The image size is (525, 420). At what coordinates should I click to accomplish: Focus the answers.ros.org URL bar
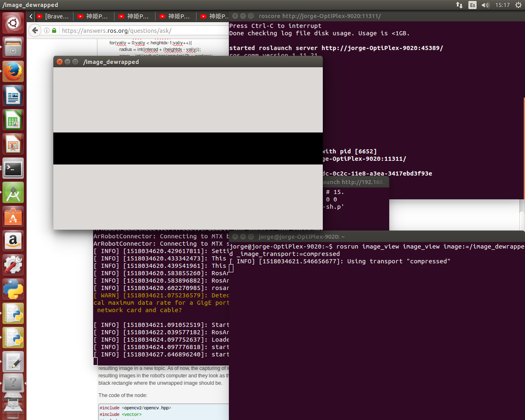[144, 31]
